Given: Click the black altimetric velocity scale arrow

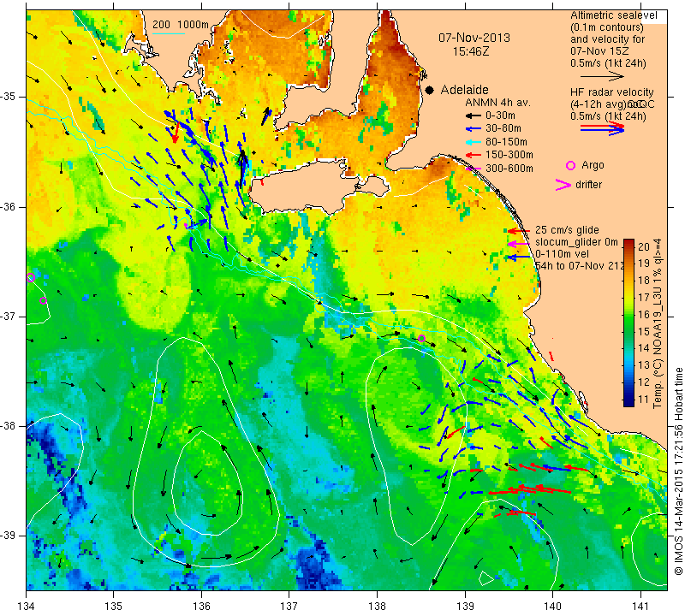Looking at the screenshot, I should point(602,76).
